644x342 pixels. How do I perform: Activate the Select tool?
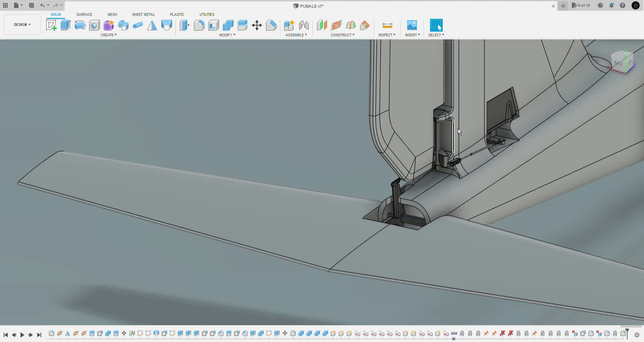tap(436, 25)
